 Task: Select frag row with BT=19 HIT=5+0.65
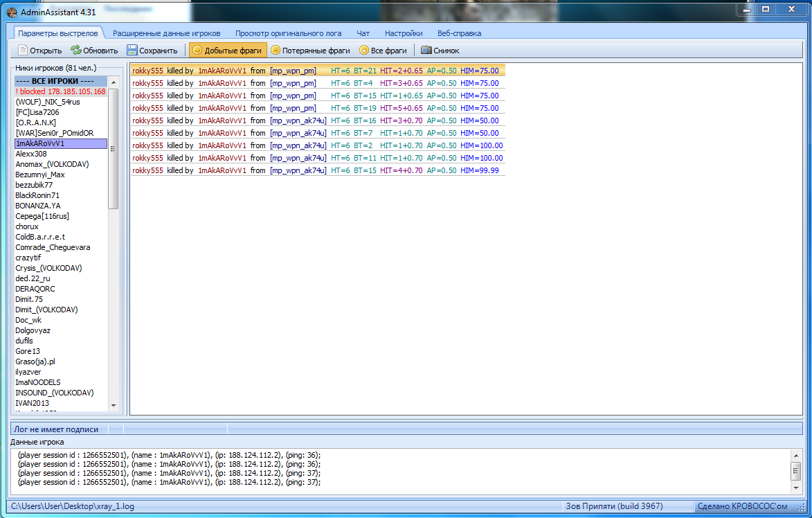click(x=318, y=108)
